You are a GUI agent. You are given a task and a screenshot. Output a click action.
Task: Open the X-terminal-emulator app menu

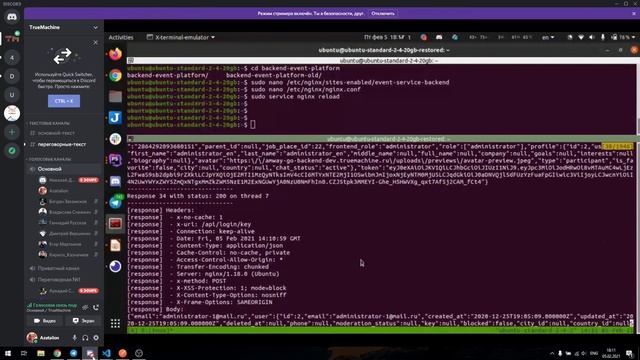(181, 37)
